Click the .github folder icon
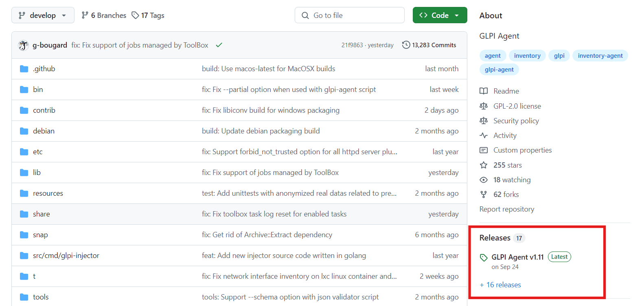Screen dimensions: 644x306 pyautogui.click(x=24, y=69)
